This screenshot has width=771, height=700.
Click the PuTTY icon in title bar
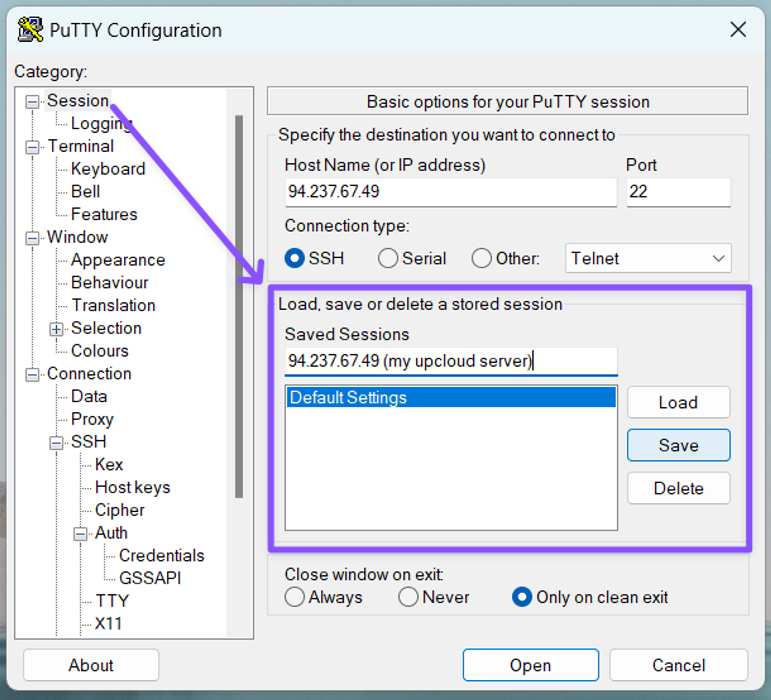30,30
